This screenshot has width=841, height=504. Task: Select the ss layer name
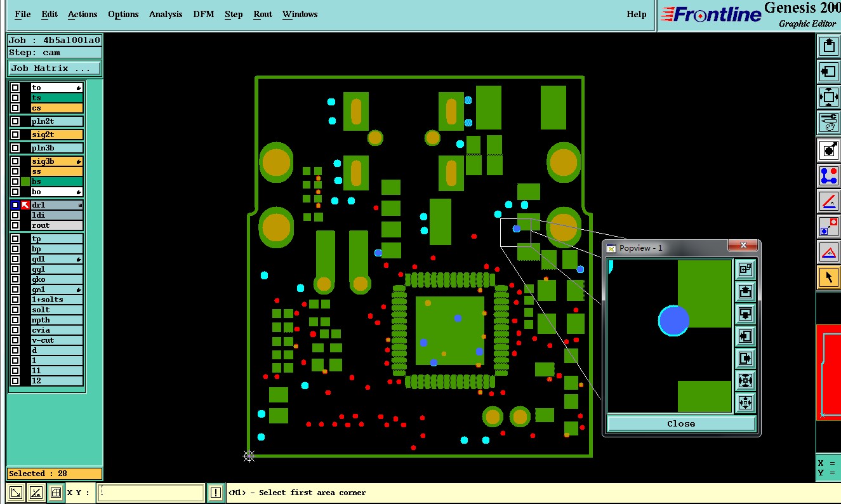tap(57, 171)
